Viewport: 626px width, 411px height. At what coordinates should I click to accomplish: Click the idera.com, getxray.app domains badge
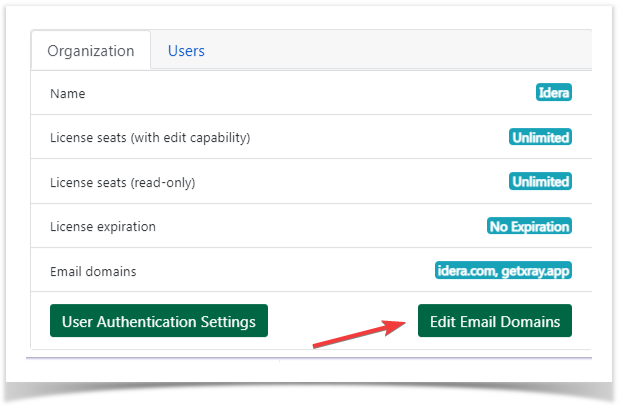tap(503, 270)
